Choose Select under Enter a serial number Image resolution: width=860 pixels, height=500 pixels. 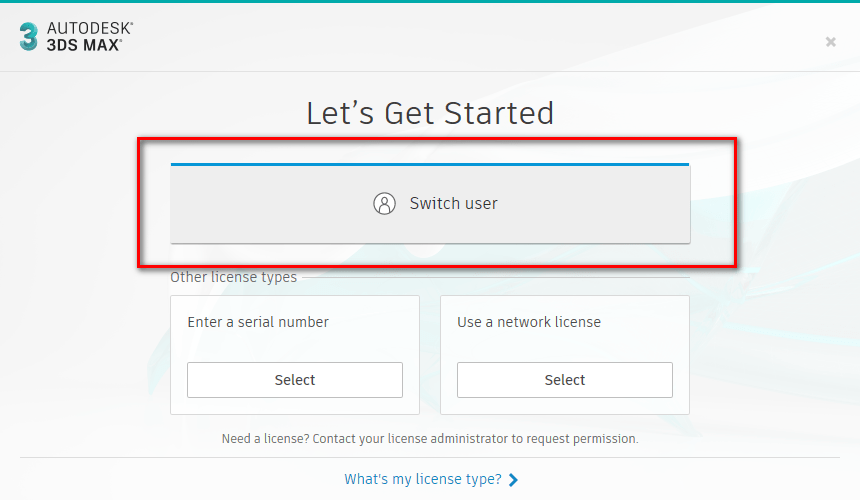295,380
